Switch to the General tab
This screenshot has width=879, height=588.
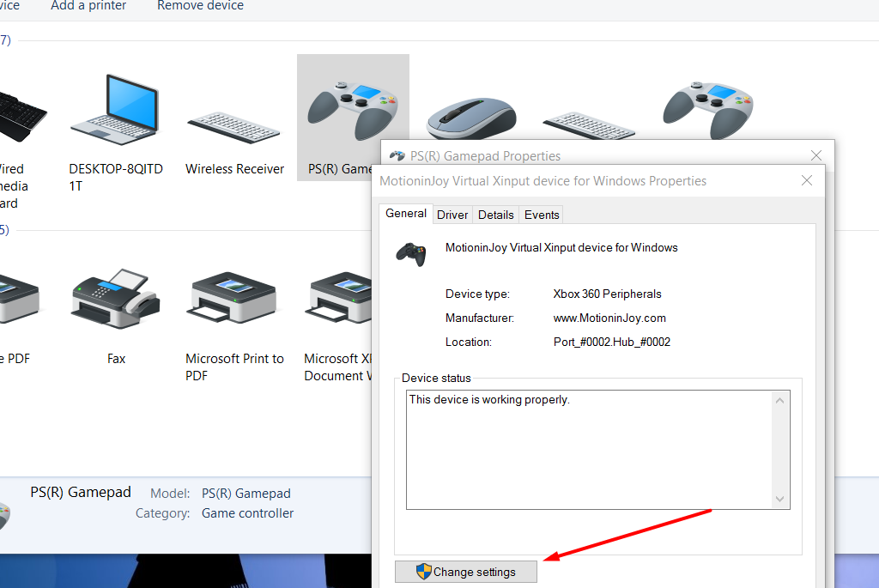[406, 214]
